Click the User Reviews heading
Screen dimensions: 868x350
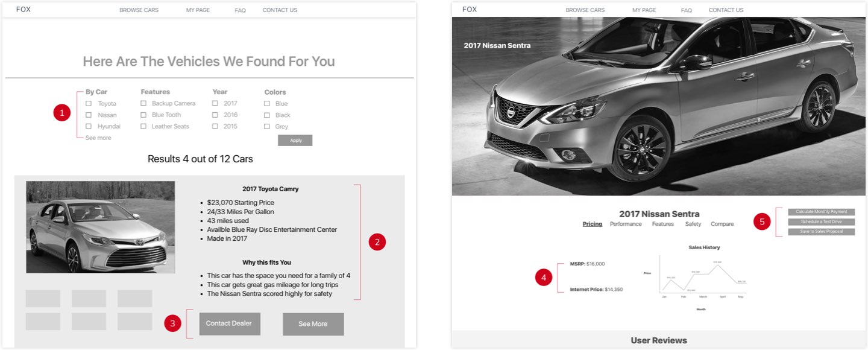click(x=659, y=340)
